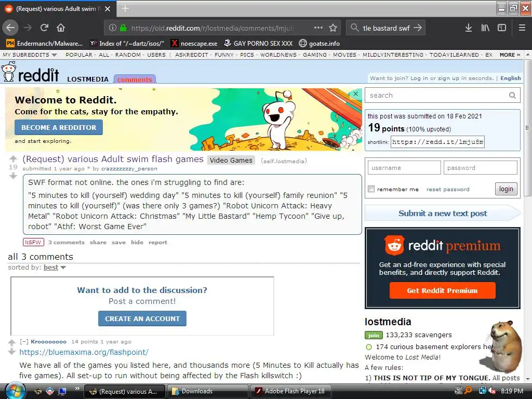This screenshot has height=399, width=532.
Task: Expand MORE » in the subreddit bar
Action: coord(510,55)
